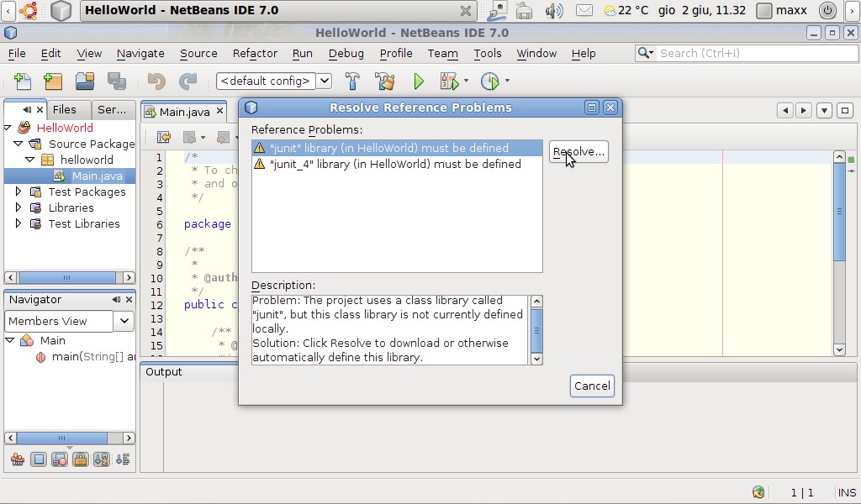This screenshot has width=861, height=504.
Task: Click the network icon in the system tray
Action: pos(498,10)
